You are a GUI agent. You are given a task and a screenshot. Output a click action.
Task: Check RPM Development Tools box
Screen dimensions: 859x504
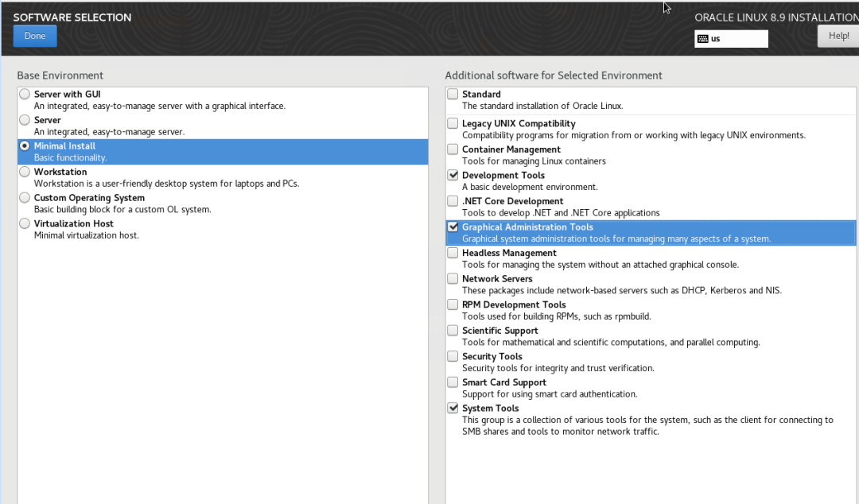click(453, 304)
